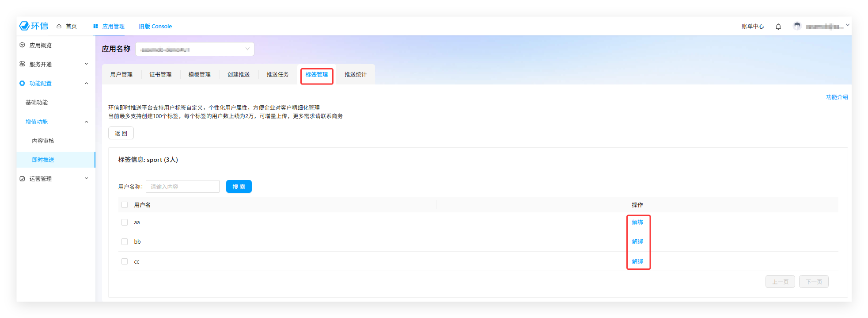868x318 pixels.
Task: Click the 返回 button
Action: coord(121,133)
